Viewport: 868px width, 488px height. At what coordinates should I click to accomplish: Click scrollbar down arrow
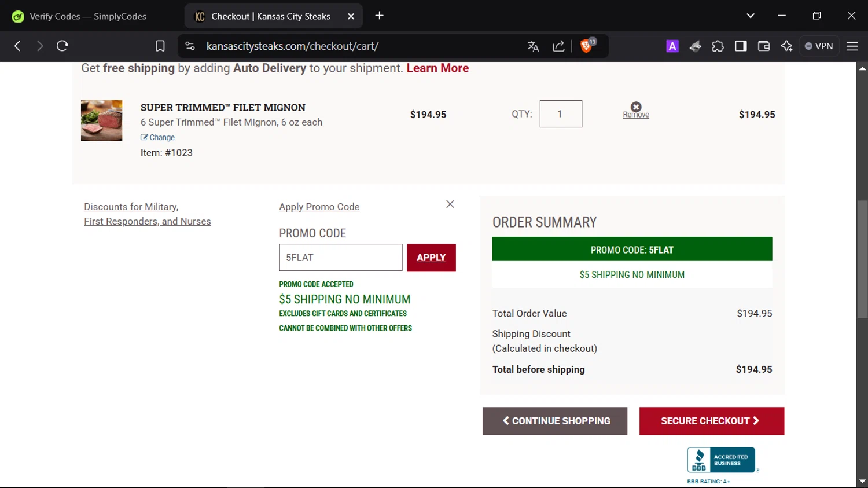click(862, 482)
